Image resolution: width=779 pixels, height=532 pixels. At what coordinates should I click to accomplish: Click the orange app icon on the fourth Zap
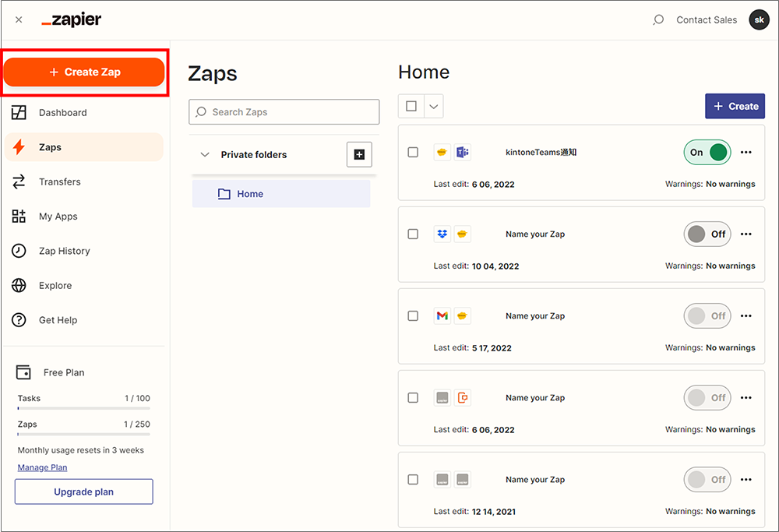[x=463, y=398]
